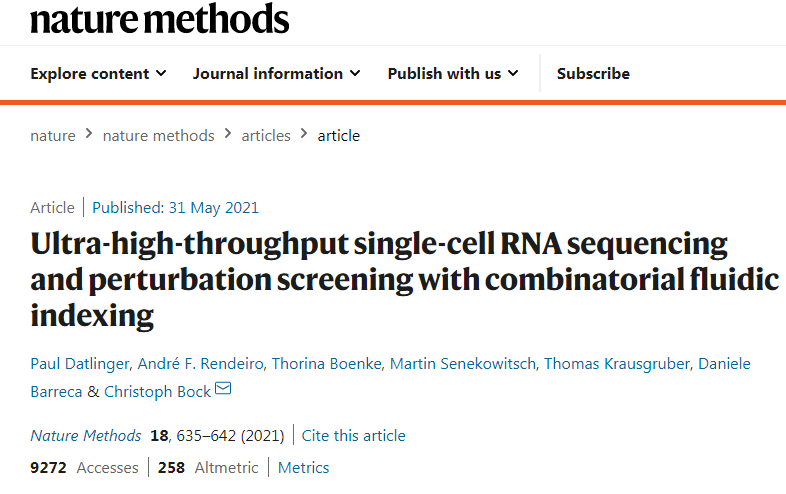Open the Journal information menu

point(277,73)
